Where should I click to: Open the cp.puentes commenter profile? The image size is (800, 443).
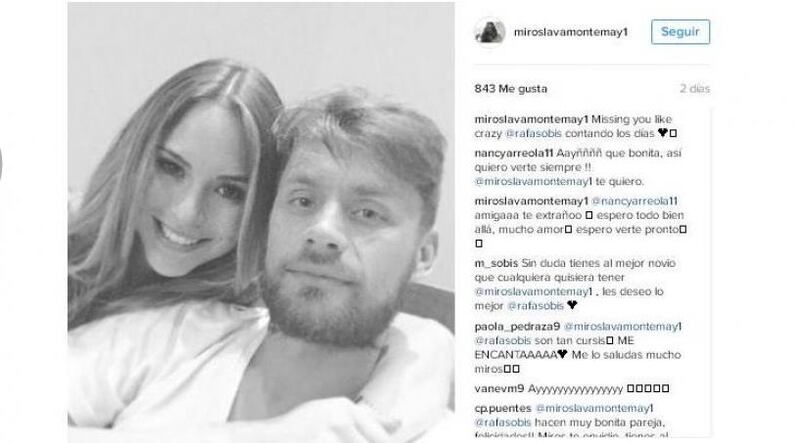click(503, 409)
